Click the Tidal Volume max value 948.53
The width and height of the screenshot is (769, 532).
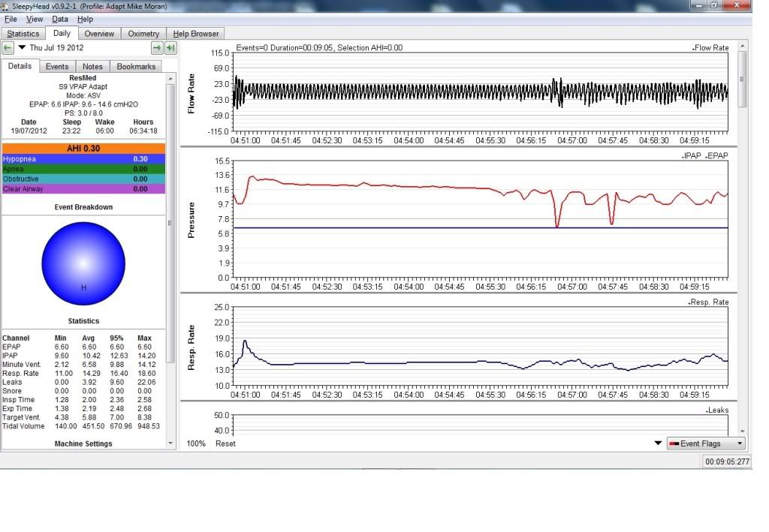149,426
